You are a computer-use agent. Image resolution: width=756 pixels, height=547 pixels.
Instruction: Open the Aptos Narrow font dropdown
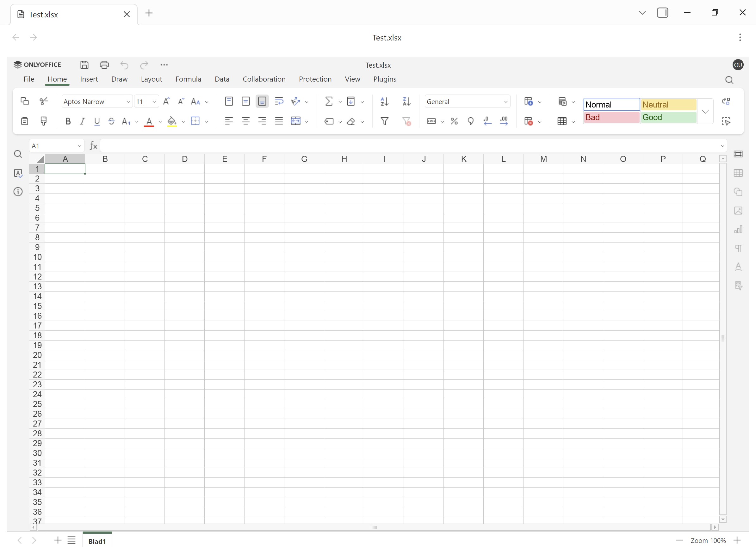[x=128, y=102]
